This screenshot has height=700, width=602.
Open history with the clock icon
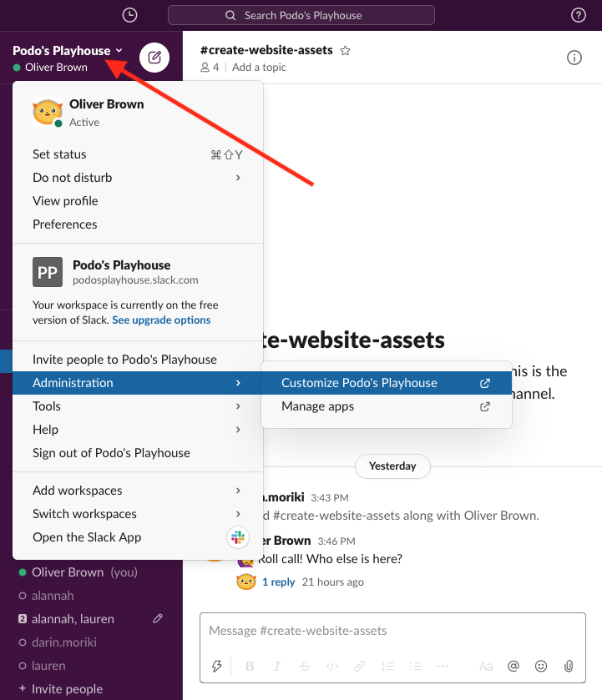pos(129,15)
